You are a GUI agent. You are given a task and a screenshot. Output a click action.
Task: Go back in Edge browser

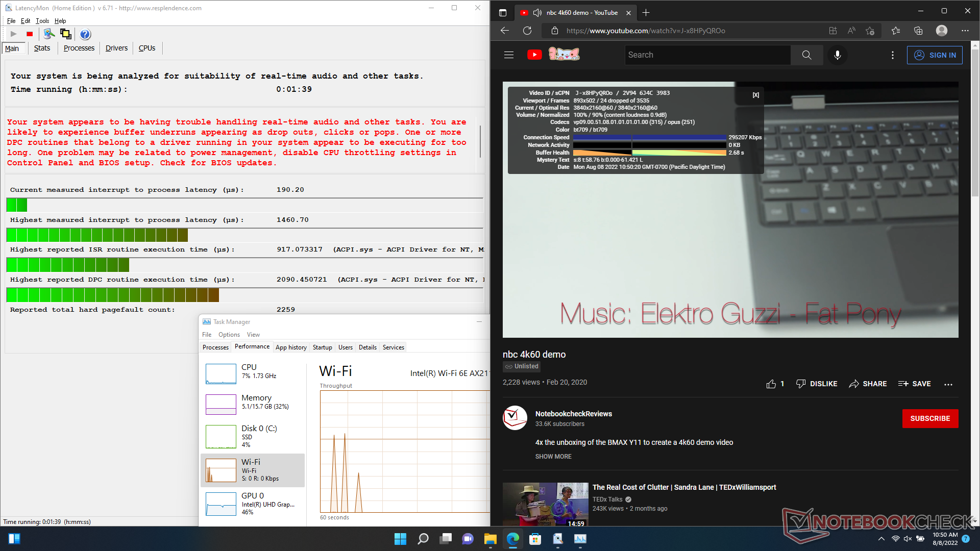505,31
